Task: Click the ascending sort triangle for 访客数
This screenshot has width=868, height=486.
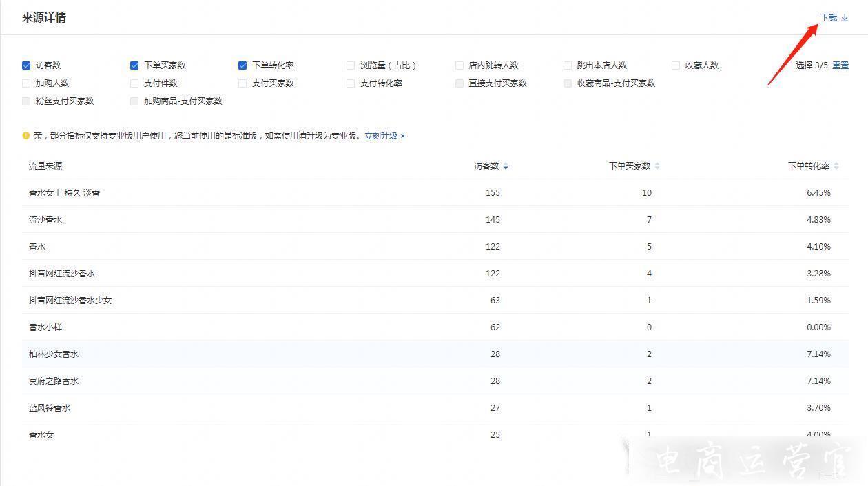Action: pos(505,163)
